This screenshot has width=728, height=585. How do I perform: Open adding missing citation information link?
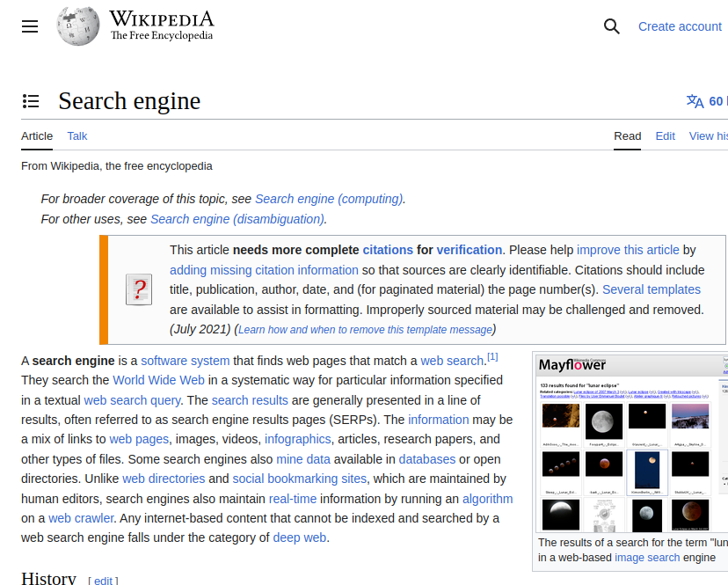pos(264,270)
